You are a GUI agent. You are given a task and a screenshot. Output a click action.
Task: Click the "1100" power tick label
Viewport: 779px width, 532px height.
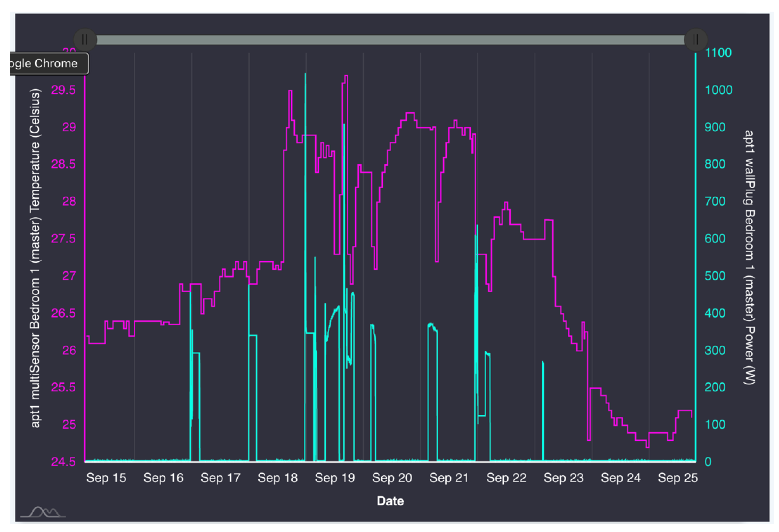[718, 53]
